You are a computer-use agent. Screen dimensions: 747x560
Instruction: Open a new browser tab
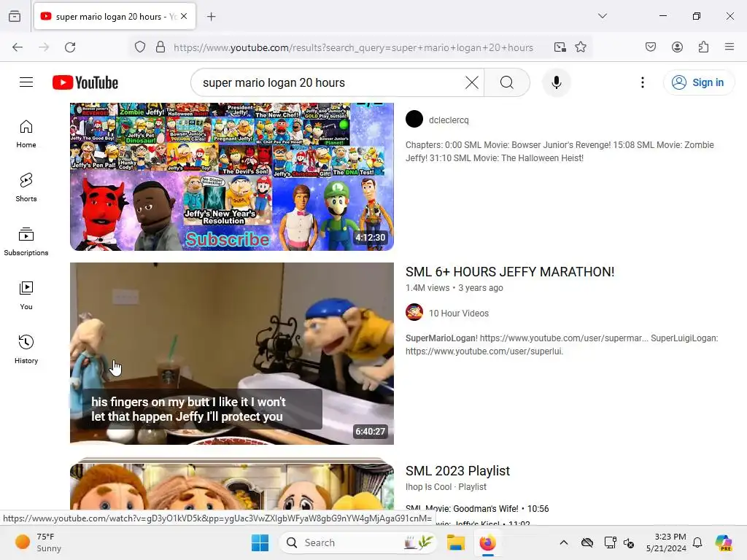tap(212, 17)
